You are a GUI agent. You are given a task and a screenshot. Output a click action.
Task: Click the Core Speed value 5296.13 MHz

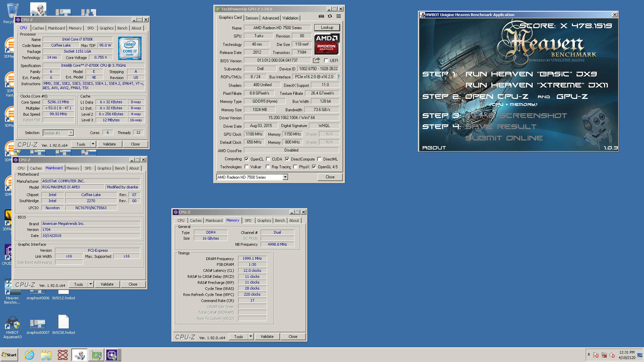click(x=58, y=102)
